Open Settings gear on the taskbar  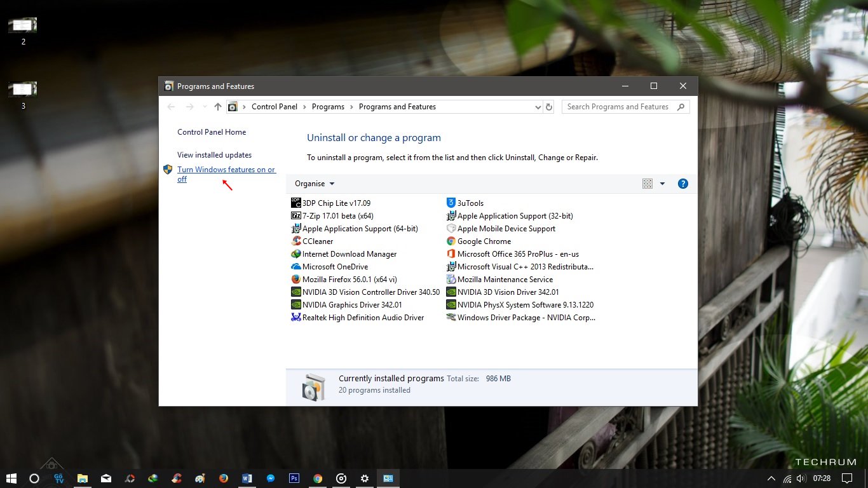click(365, 478)
